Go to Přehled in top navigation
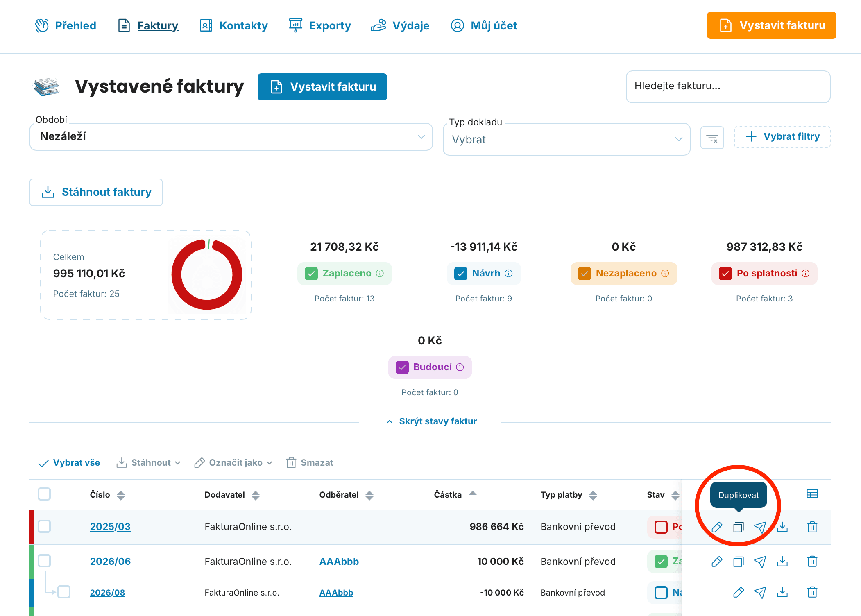The width and height of the screenshot is (861, 616). 66,25
